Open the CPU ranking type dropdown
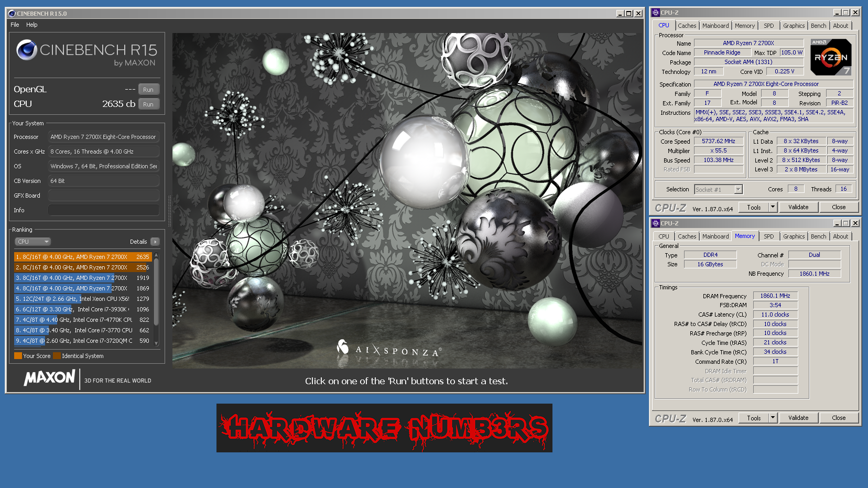This screenshot has width=868, height=488. pyautogui.click(x=32, y=242)
